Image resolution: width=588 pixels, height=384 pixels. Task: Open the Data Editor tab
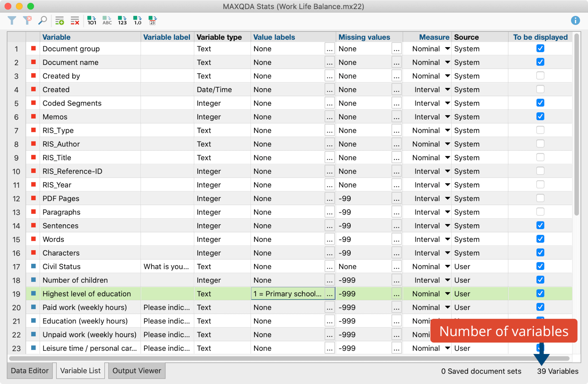[29, 371]
